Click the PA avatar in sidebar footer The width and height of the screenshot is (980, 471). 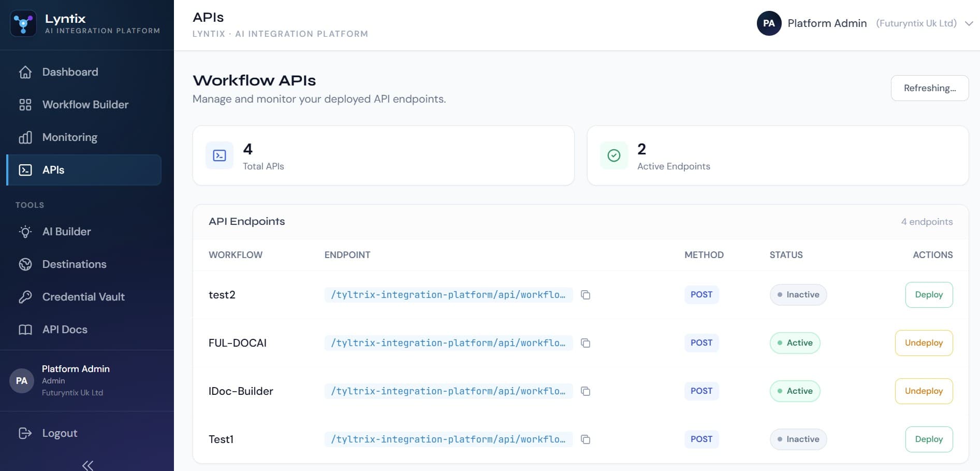[22, 381]
